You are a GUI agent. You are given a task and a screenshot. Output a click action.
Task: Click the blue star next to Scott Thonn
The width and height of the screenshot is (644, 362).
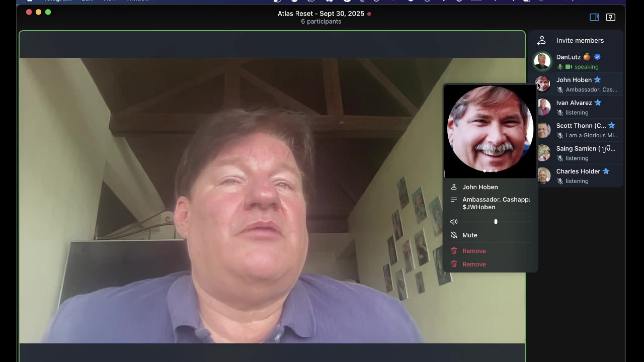coord(611,125)
